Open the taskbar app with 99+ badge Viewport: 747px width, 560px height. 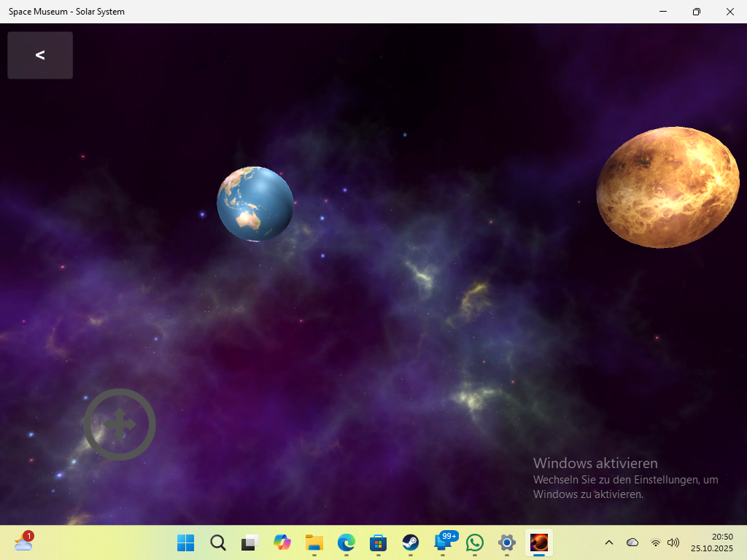point(443,542)
